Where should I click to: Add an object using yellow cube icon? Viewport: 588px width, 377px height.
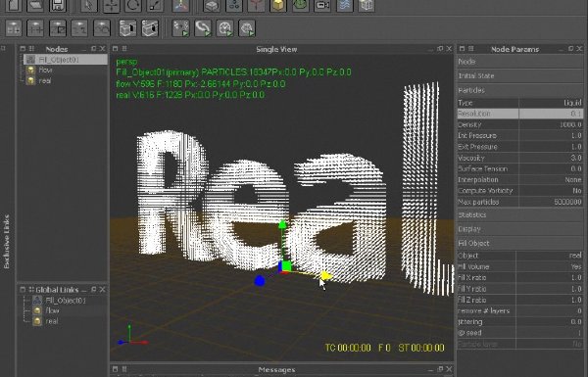pyautogui.click(x=278, y=5)
